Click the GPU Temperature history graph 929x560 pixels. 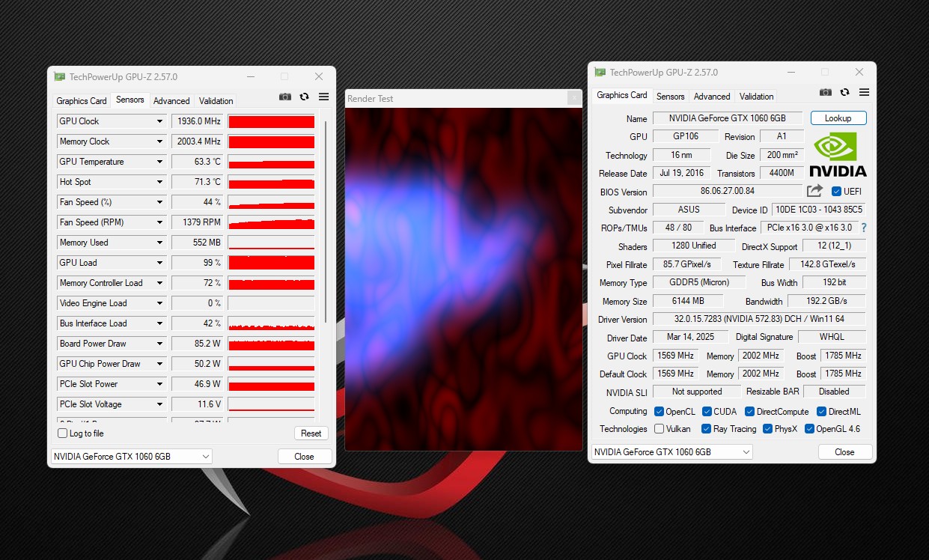(x=271, y=162)
